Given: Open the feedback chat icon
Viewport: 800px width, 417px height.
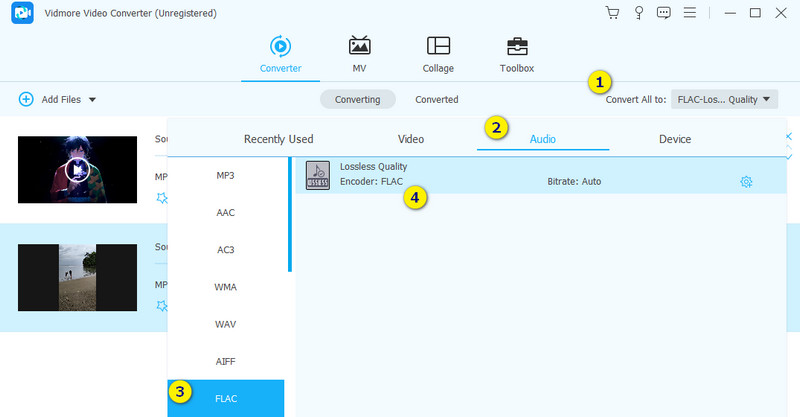Looking at the screenshot, I should click(663, 13).
